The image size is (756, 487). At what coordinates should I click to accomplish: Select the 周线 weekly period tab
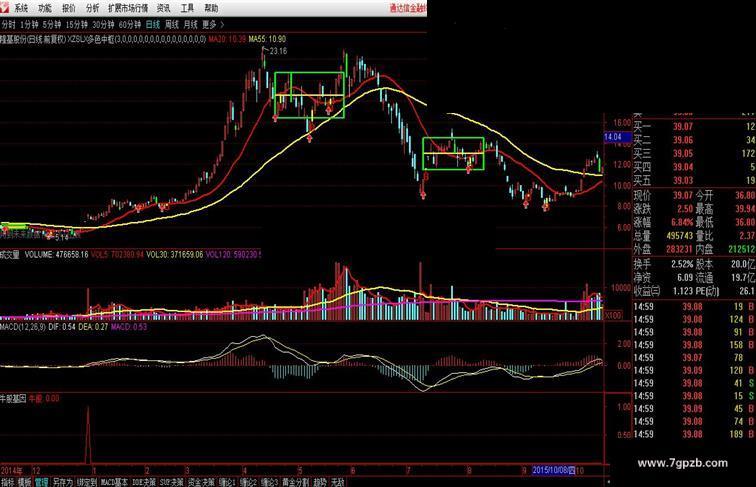click(x=172, y=24)
